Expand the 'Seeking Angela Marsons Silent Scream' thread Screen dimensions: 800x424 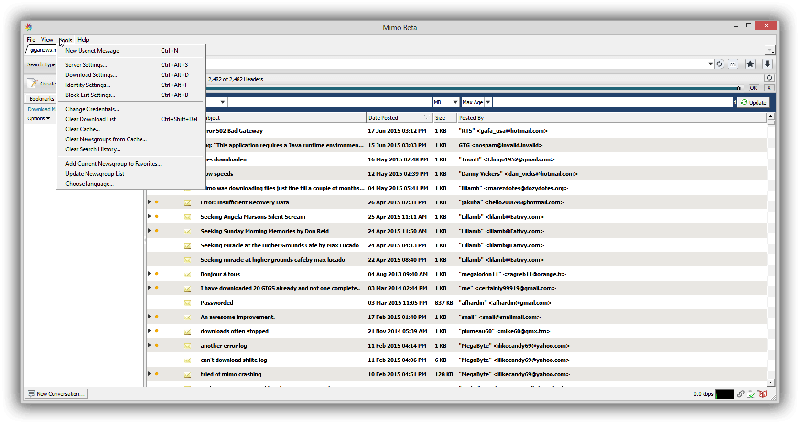149,216
